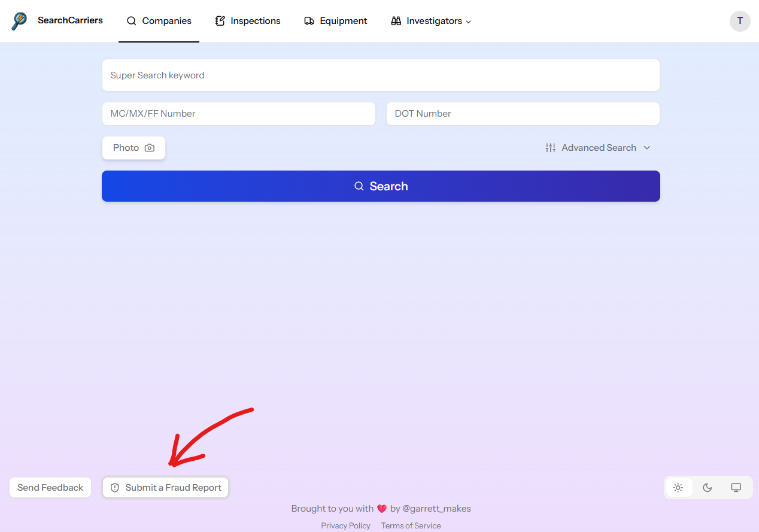
Task: Click the magnifier icon next to Companies
Action: coord(131,20)
